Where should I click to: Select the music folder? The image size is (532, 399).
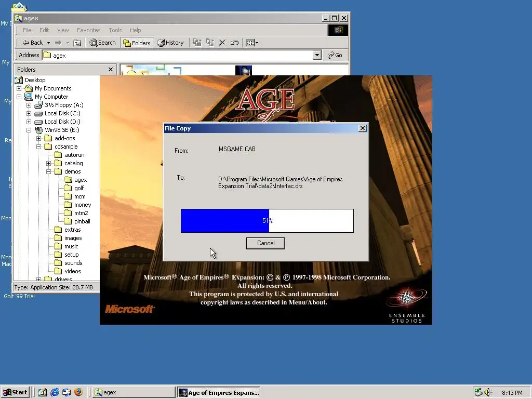tap(71, 246)
